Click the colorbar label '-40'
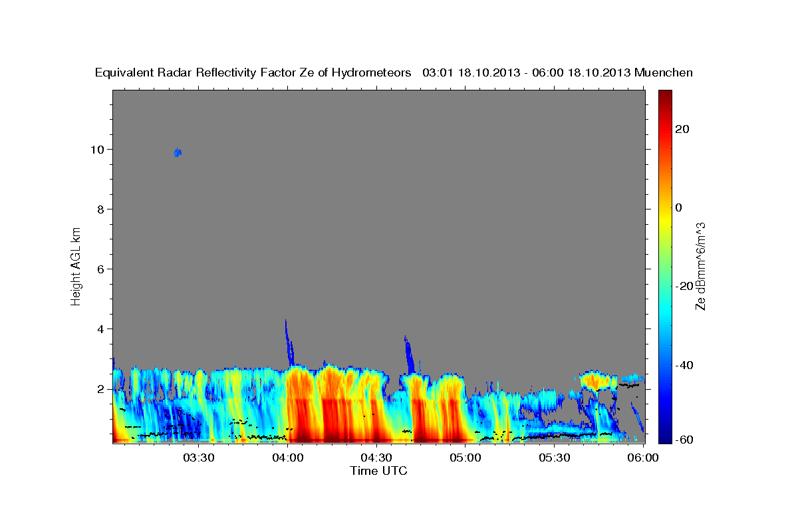The width and height of the screenshot is (798, 532). 685,364
